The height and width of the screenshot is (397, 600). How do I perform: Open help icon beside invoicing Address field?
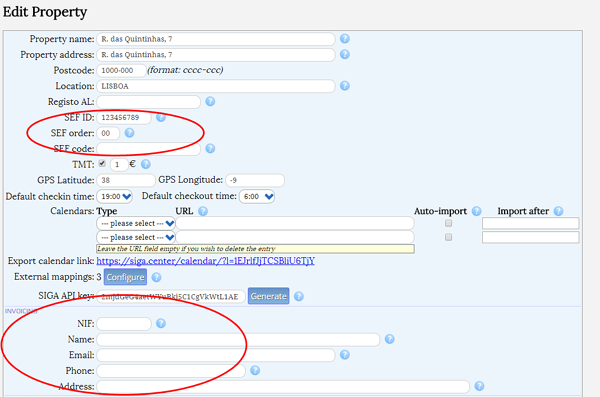(x=479, y=386)
